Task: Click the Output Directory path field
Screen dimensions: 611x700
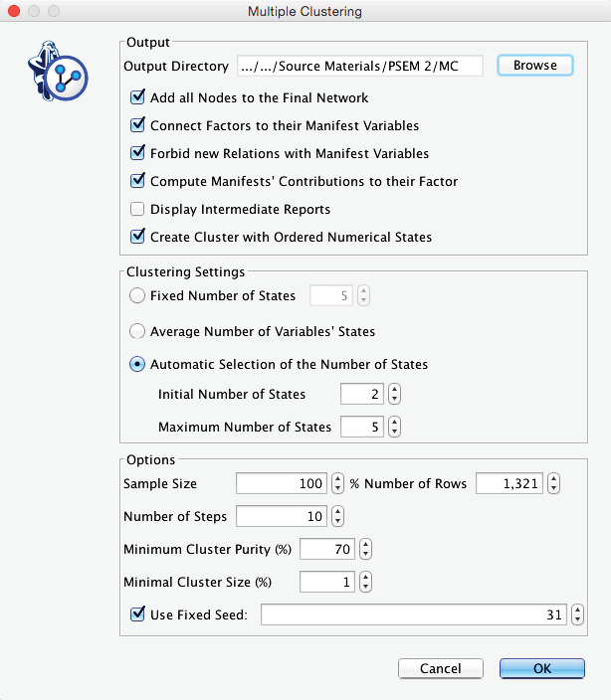Action: click(x=359, y=67)
